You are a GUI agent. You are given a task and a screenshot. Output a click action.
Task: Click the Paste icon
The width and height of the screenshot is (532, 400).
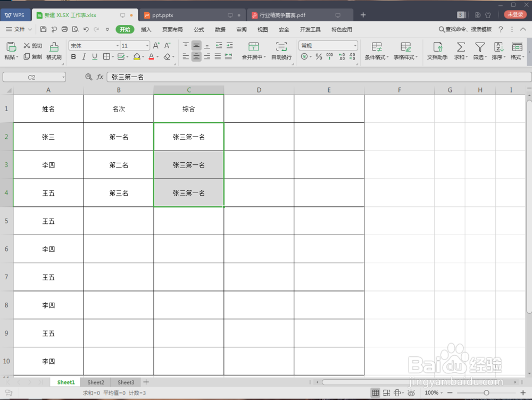coord(11,47)
